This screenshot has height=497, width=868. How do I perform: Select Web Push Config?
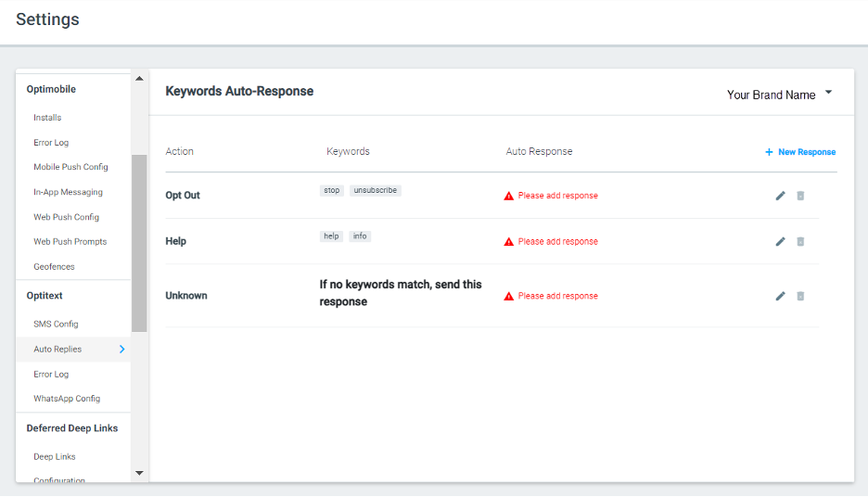click(67, 217)
